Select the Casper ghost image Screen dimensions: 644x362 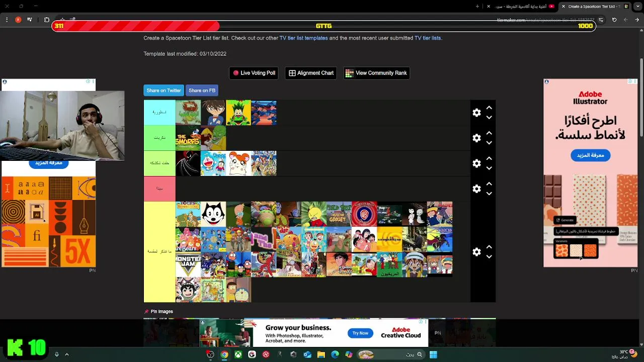[x=415, y=214]
